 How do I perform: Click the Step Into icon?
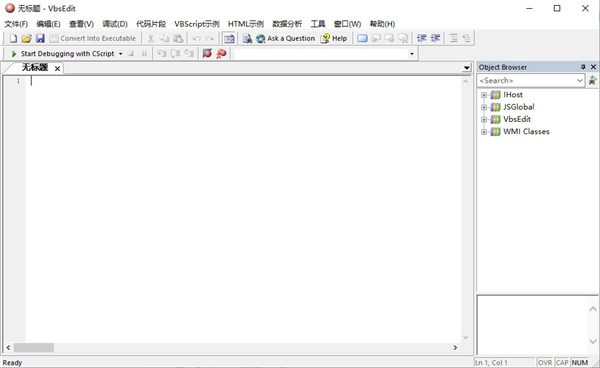point(162,54)
